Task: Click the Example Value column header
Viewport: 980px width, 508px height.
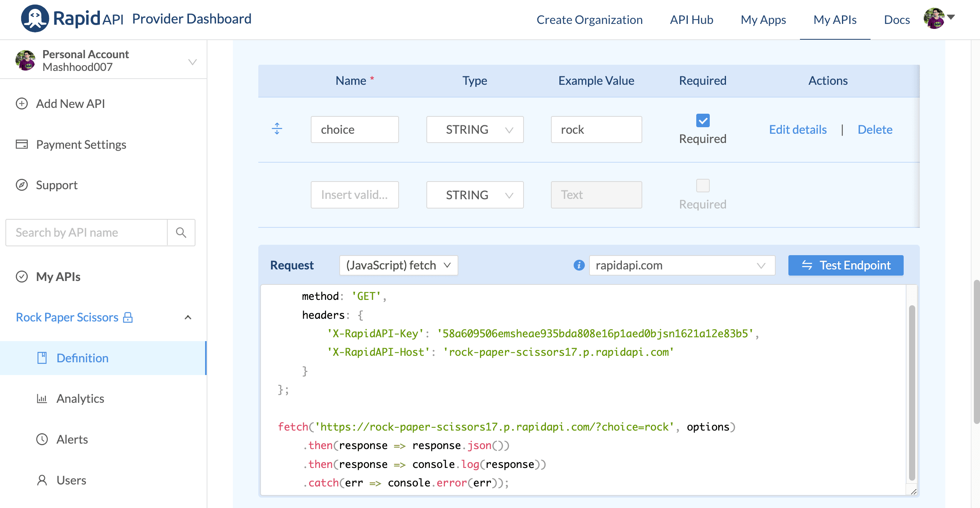Action: coord(596,81)
